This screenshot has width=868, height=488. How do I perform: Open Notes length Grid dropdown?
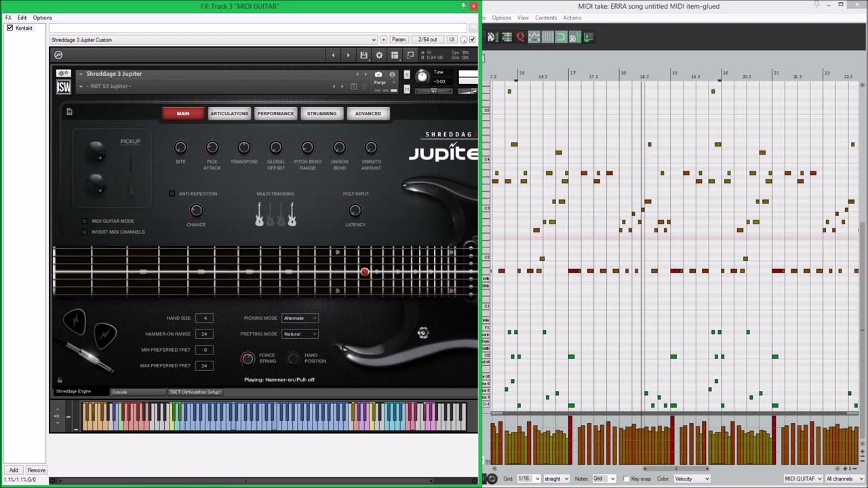[x=604, y=479]
